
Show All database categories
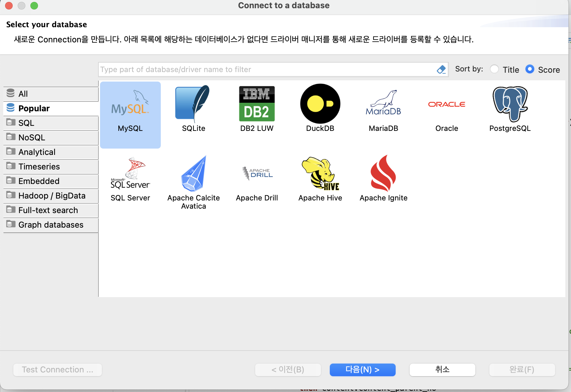51,94
